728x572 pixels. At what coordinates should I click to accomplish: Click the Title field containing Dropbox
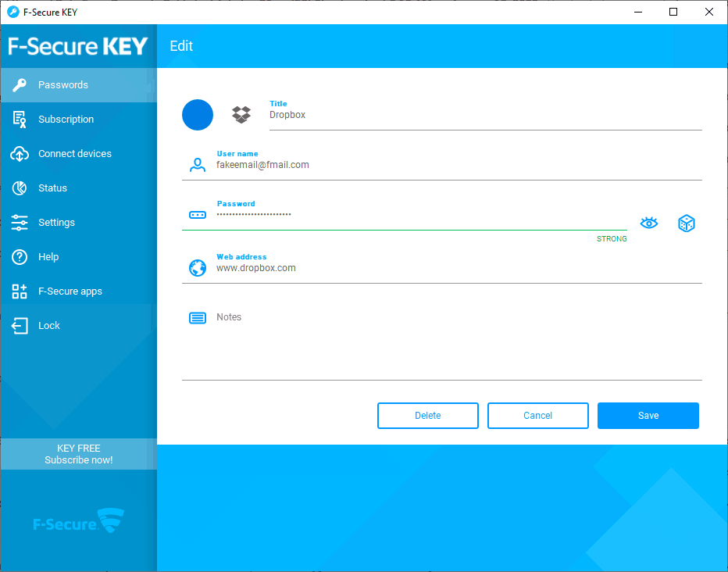(x=485, y=115)
